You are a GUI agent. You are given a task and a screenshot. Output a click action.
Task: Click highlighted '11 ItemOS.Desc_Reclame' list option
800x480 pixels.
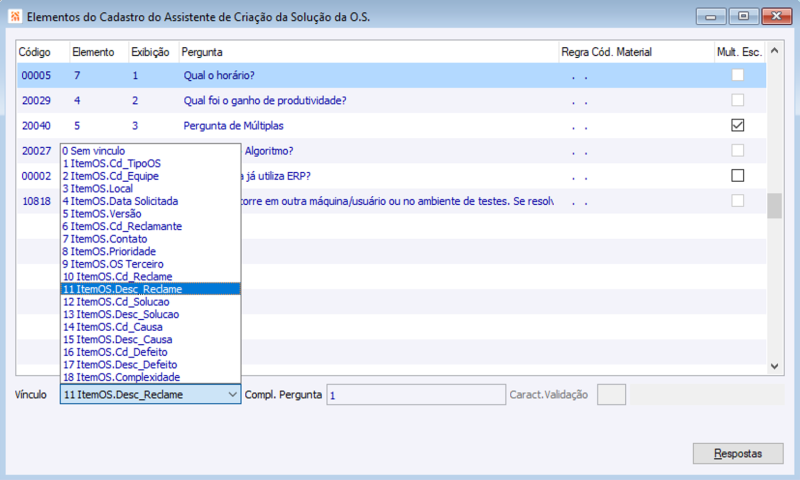point(150,289)
